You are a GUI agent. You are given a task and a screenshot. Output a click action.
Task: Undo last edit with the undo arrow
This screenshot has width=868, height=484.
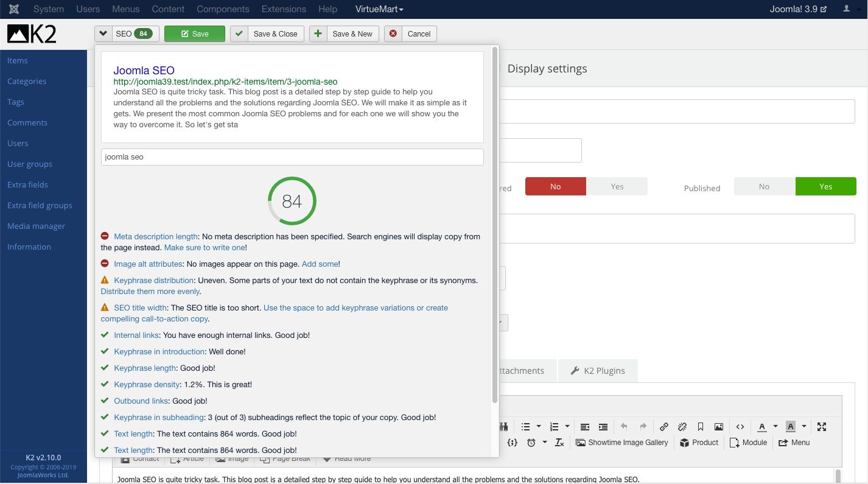[624, 427]
